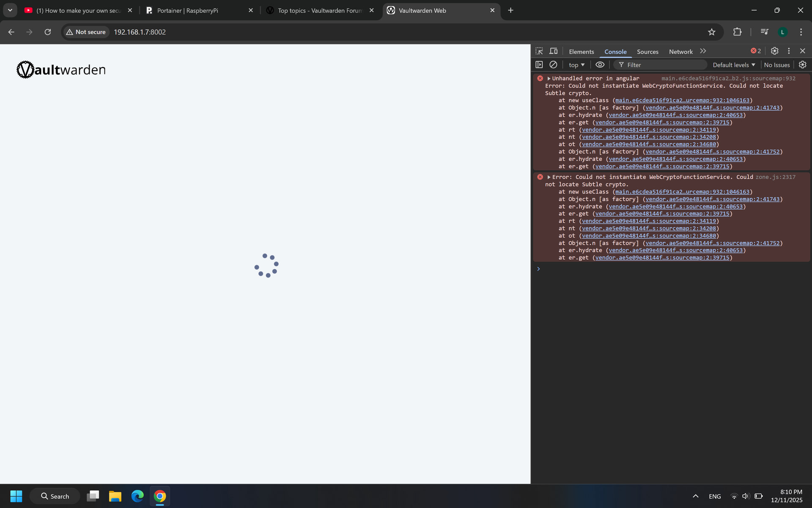Open the Default levels dropdown
Image resolution: width=812 pixels, height=508 pixels.
(x=734, y=65)
